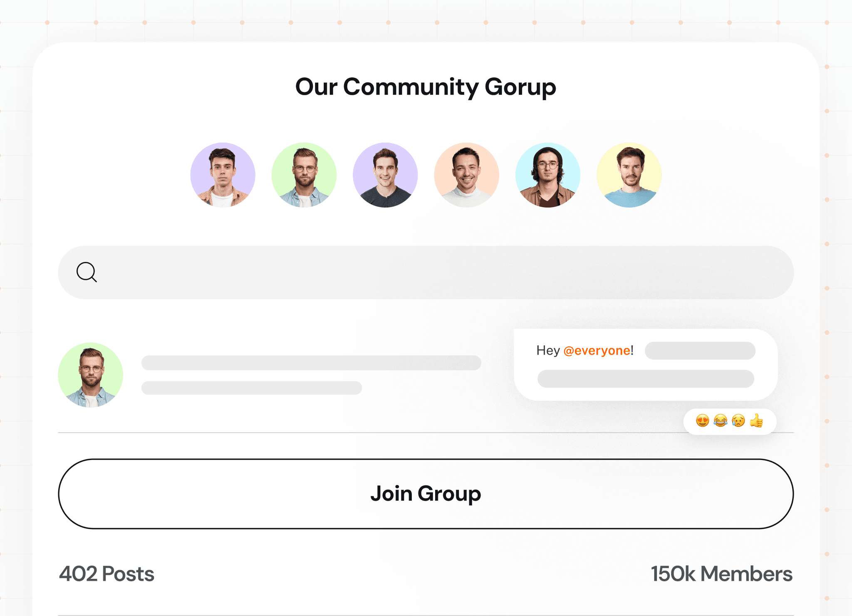Select the thumbs-up emoji reaction
The width and height of the screenshot is (852, 616).
pyautogui.click(x=756, y=421)
